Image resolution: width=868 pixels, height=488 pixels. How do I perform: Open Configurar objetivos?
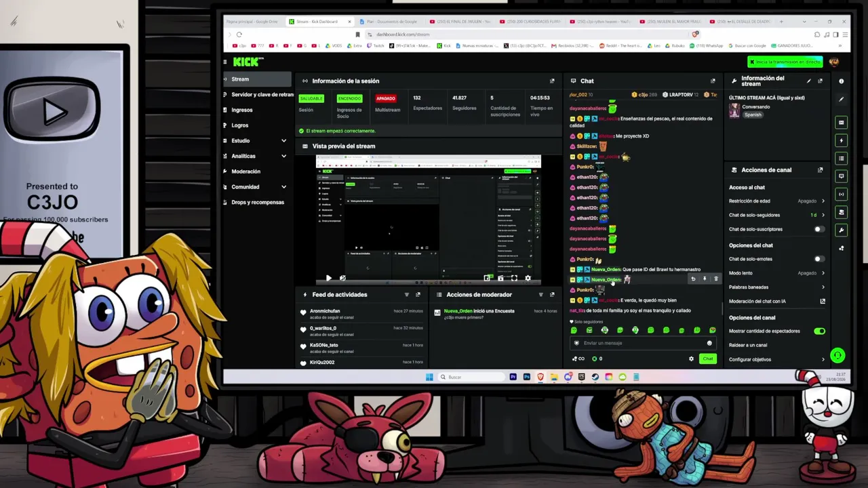pyautogui.click(x=777, y=359)
